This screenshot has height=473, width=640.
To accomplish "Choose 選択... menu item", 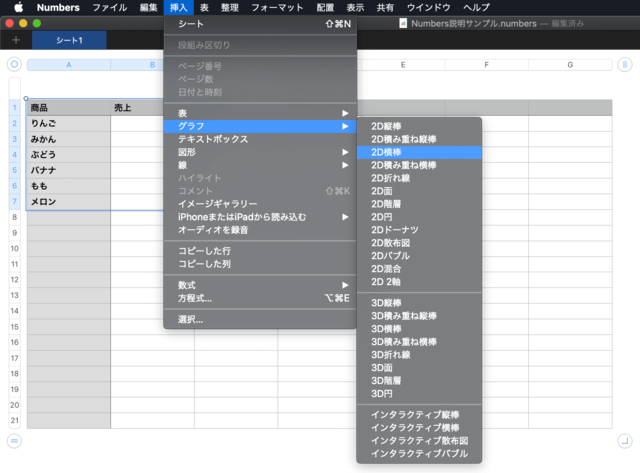I will pyautogui.click(x=260, y=319).
